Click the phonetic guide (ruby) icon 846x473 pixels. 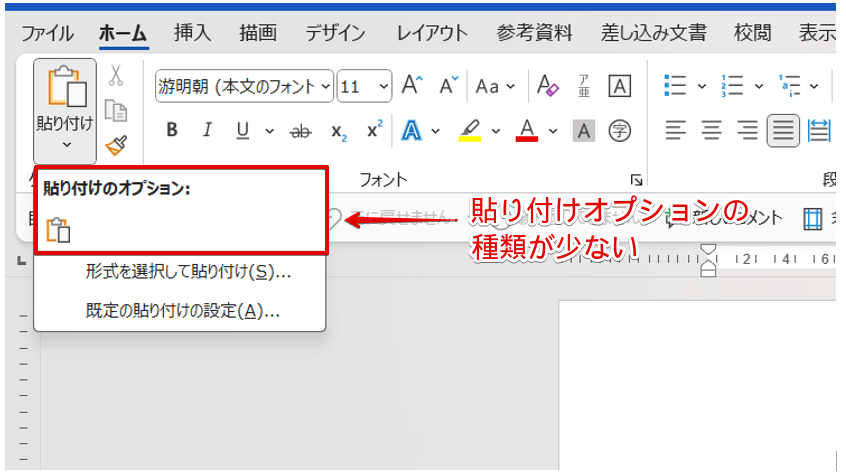click(584, 86)
